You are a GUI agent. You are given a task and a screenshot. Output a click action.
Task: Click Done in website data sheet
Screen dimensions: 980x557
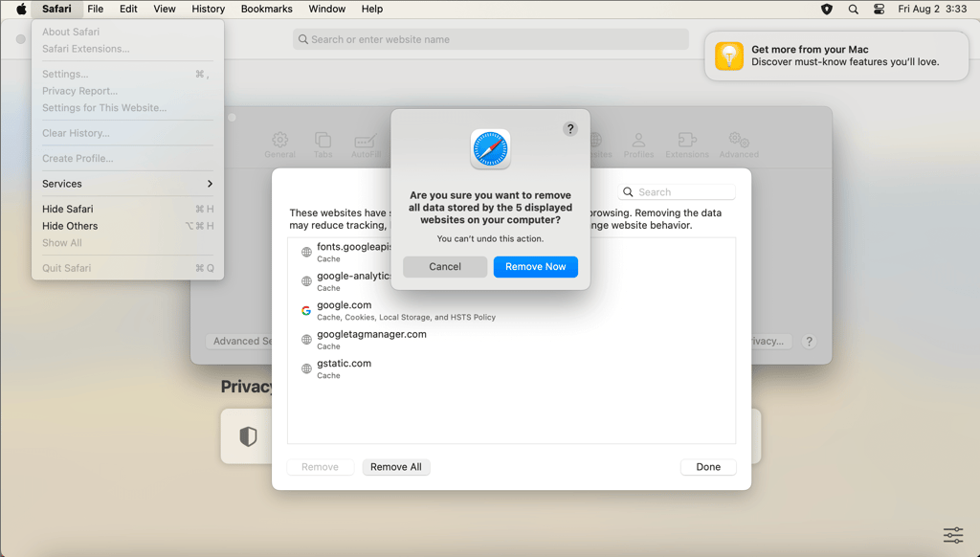(708, 467)
